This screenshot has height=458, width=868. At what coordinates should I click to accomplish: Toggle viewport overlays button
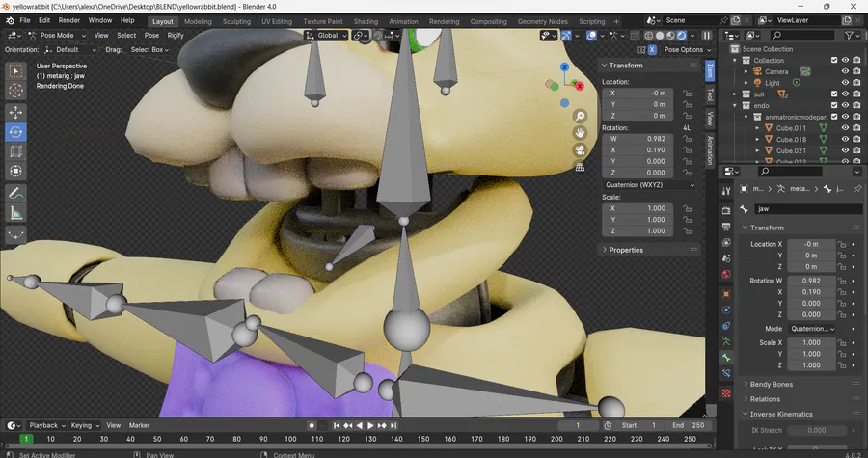coord(592,36)
